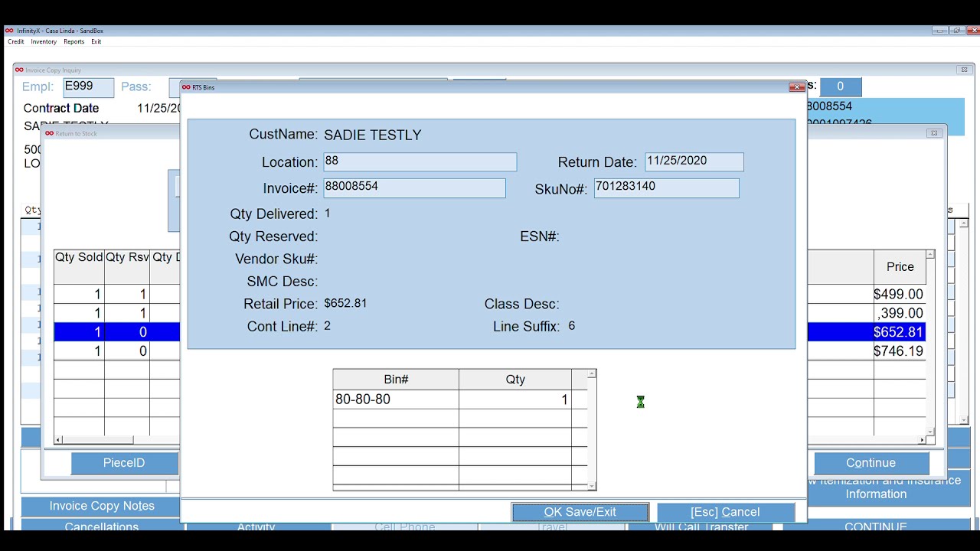Image resolution: width=980 pixels, height=551 pixels.
Task: Click the Invoice# input field
Action: coord(414,187)
